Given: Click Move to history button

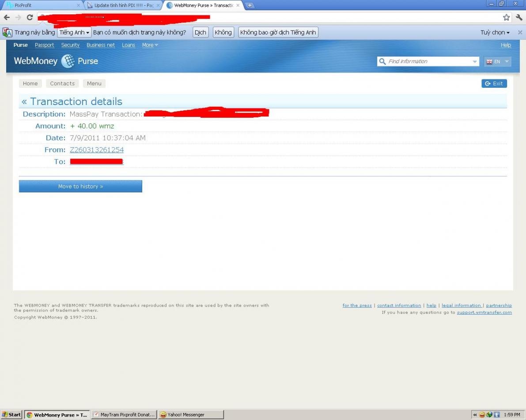Looking at the screenshot, I should (x=80, y=186).
